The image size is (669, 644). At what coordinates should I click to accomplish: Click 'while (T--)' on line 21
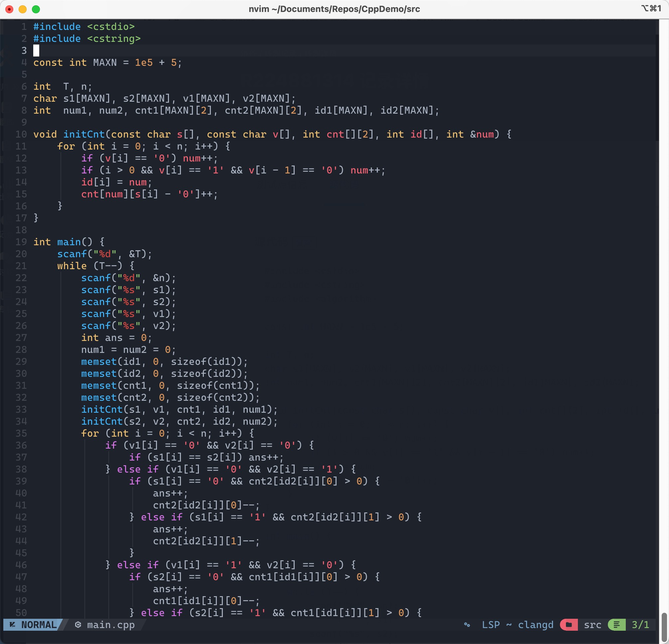pos(89,266)
